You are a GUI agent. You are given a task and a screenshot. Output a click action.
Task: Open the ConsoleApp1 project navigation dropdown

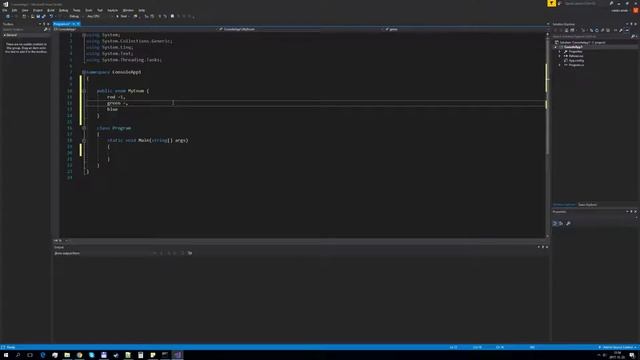tap(135, 29)
